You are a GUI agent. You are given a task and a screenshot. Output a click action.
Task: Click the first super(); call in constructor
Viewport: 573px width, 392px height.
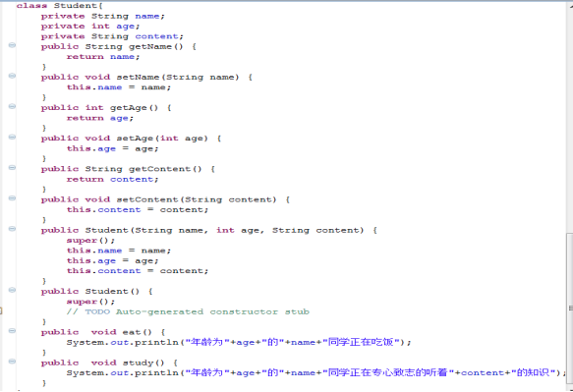[x=90, y=241]
